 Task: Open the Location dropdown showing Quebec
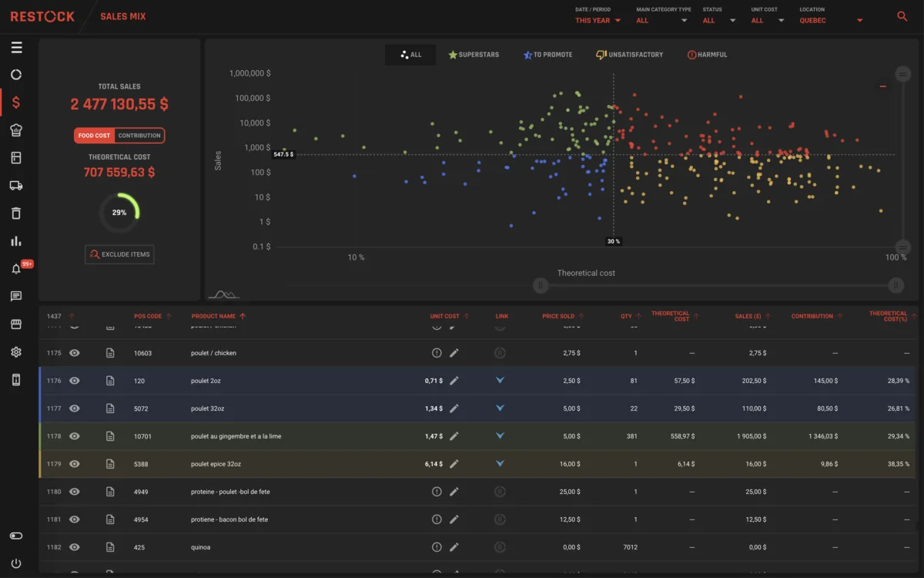(832, 21)
